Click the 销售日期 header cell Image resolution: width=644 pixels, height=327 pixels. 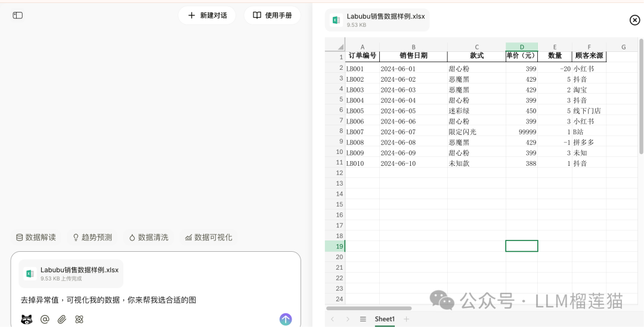(414, 56)
